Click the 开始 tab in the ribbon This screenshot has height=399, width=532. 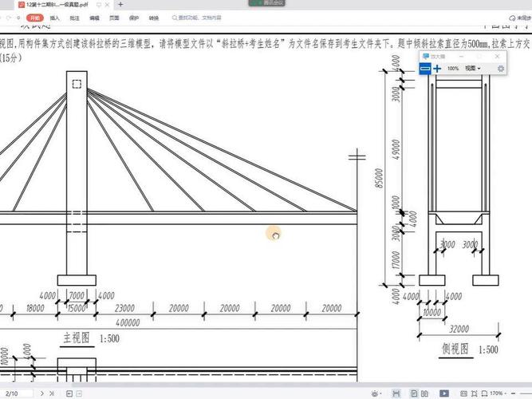click(x=35, y=17)
